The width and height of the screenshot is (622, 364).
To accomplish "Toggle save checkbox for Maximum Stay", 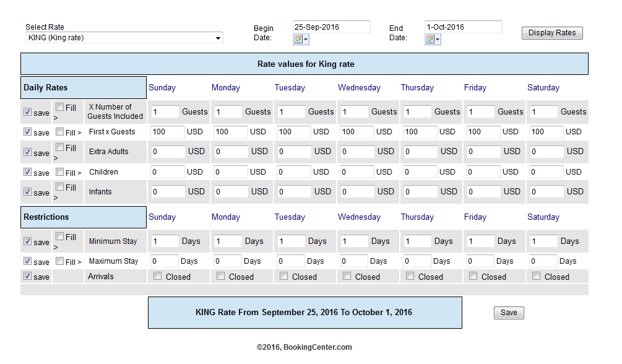I will [27, 261].
